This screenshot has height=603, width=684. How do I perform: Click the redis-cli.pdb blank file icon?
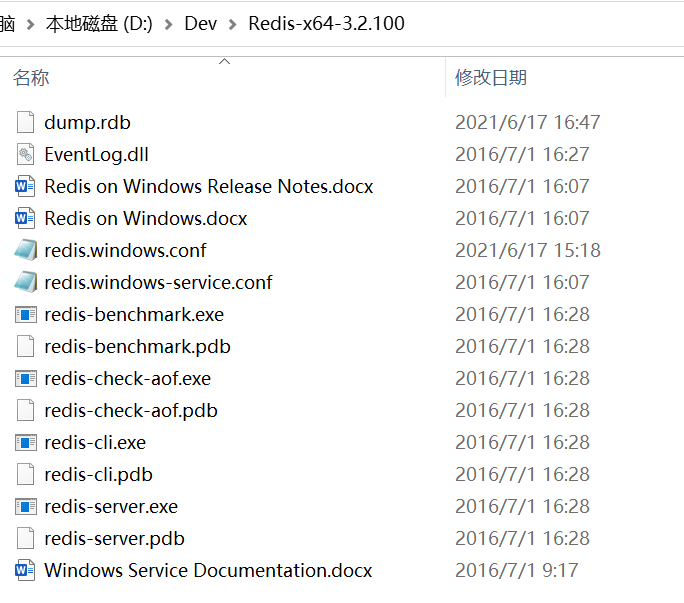[x=25, y=475]
